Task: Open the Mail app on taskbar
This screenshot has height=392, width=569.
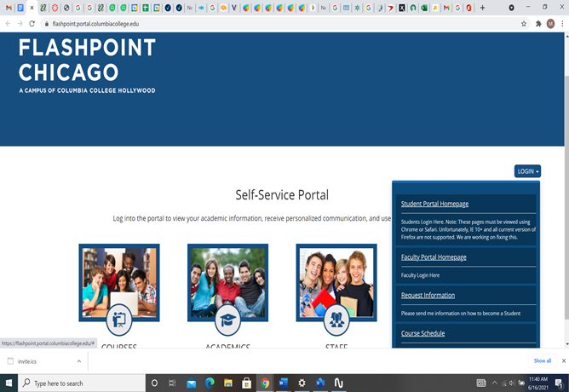Action: (192, 383)
